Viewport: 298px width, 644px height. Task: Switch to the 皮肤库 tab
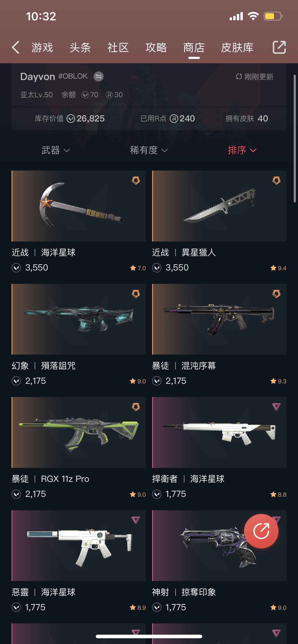237,47
